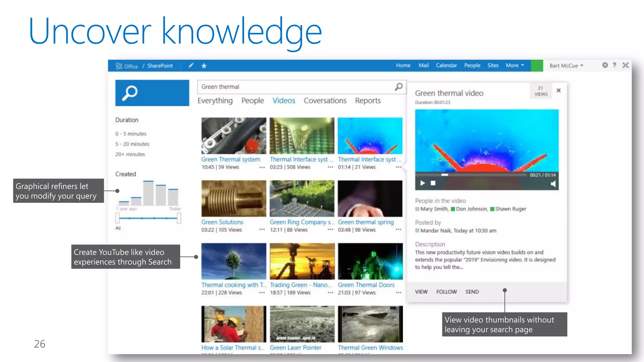The image size is (644, 362).
Task: Switch to the Reports search tab
Action: coord(368,101)
